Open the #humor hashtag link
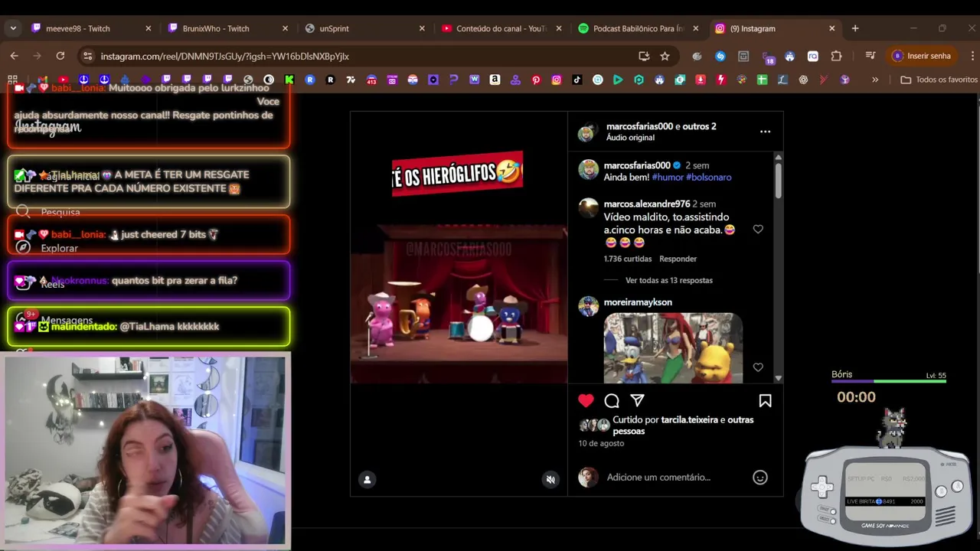 668,177
